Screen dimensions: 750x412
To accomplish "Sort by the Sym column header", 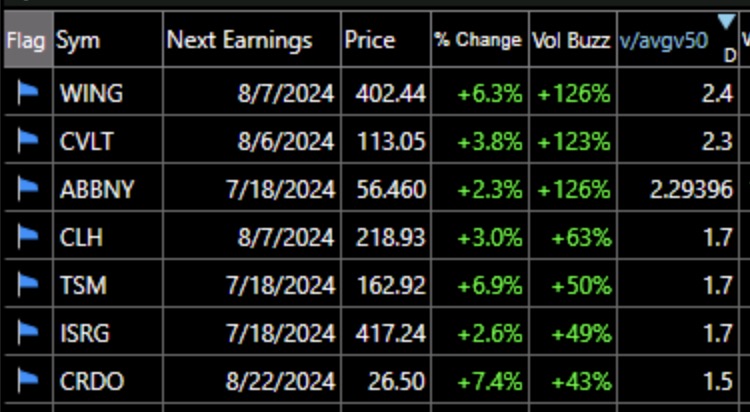I will click(78, 41).
